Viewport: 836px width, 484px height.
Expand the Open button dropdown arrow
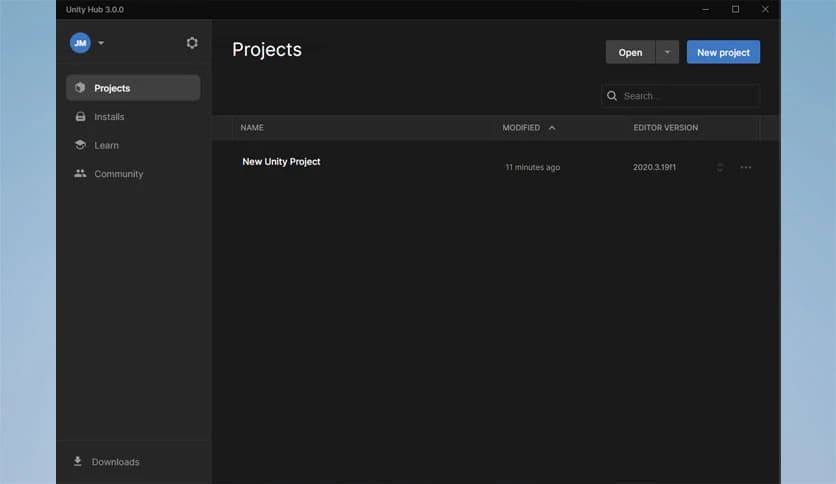click(x=667, y=52)
